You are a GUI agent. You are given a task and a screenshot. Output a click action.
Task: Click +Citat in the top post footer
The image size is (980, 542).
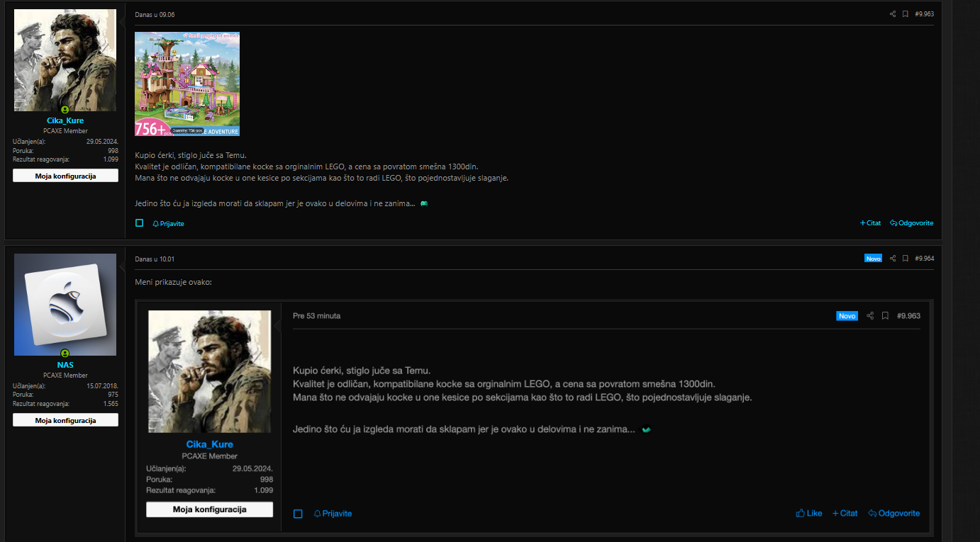coord(870,223)
